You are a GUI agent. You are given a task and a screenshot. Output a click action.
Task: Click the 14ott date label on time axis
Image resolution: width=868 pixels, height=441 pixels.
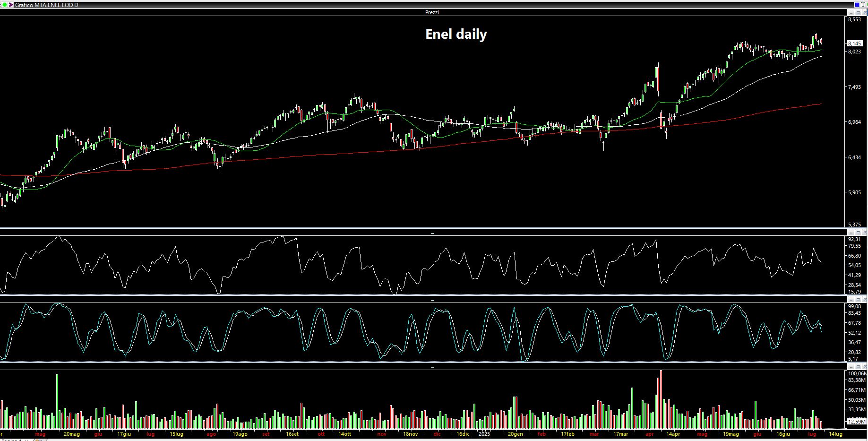[345, 434]
